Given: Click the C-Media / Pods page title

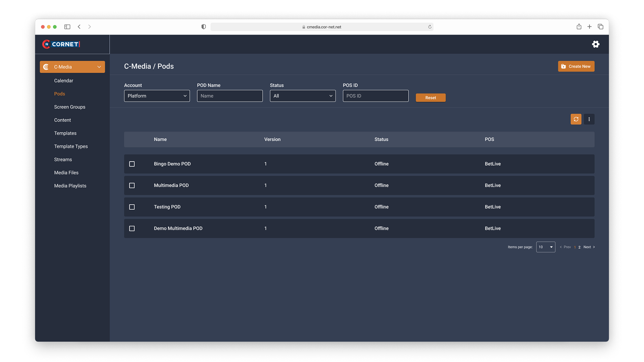Looking at the screenshot, I should click(149, 66).
